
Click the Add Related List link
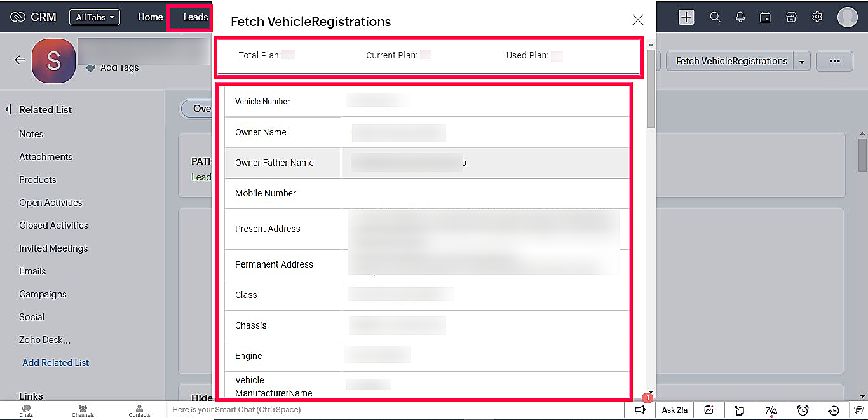click(56, 363)
